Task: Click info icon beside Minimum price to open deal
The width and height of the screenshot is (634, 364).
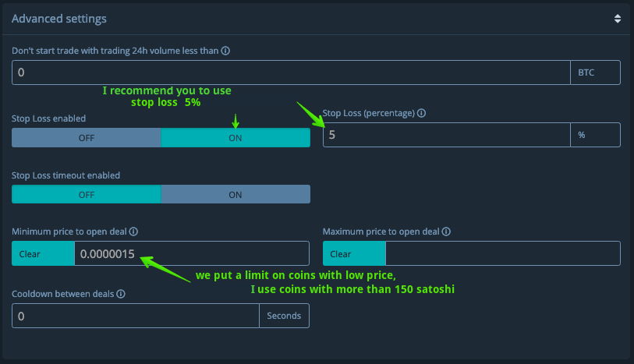Action: tap(133, 231)
